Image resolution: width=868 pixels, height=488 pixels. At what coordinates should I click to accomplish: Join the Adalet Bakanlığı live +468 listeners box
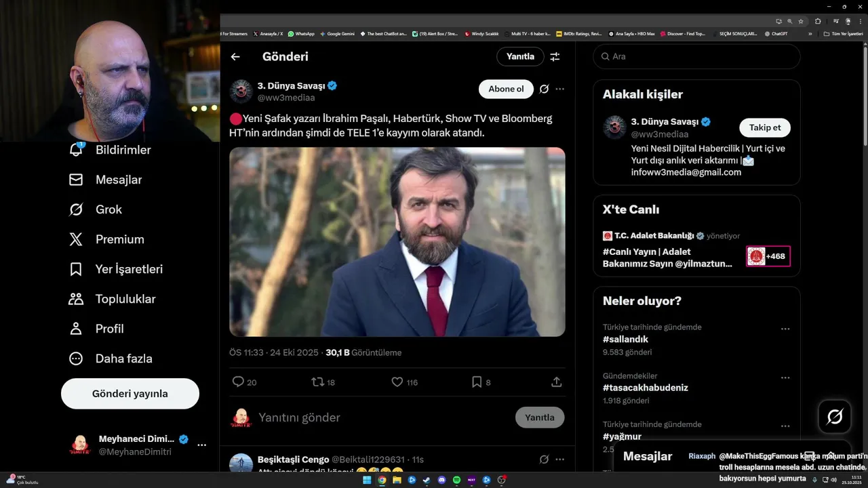point(768,256)
